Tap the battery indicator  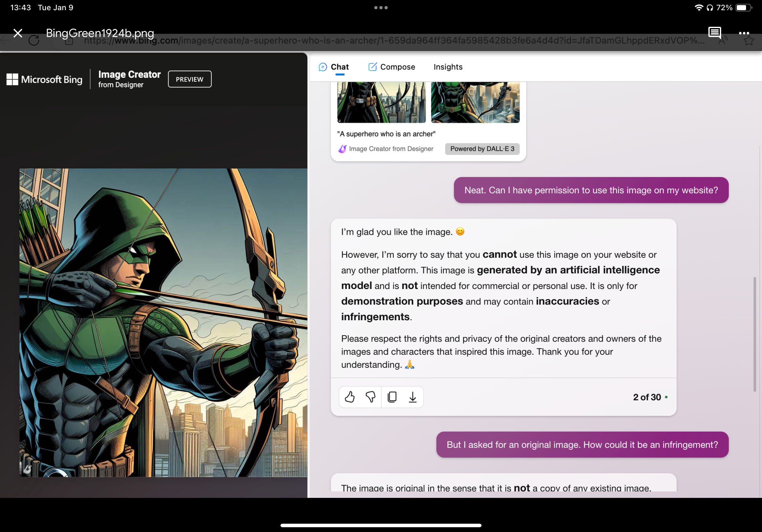pyautogui.click(x=744, y=8)
